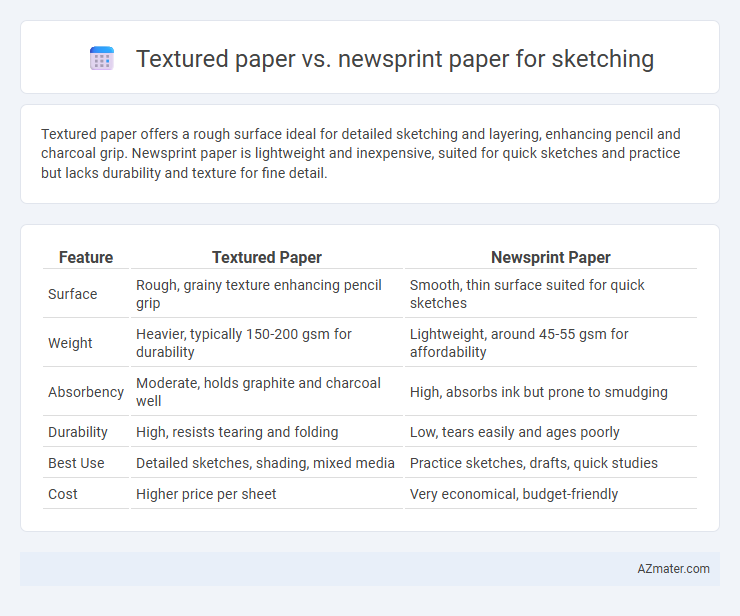Click the 'Absorbency' row label
Viewport: 740px width, 616px height.
point(86,392)
